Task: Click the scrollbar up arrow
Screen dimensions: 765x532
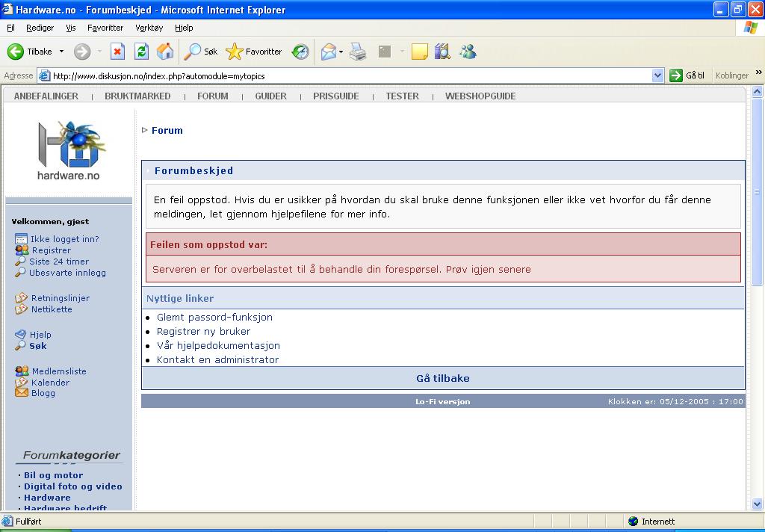Action: click(x=758, y=91)
